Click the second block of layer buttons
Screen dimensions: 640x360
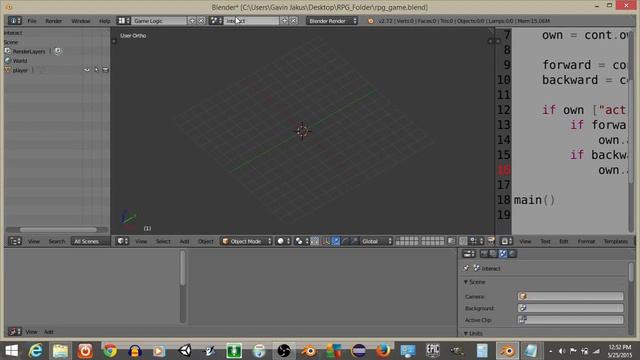pyautogui.click(x=432, y=241)
